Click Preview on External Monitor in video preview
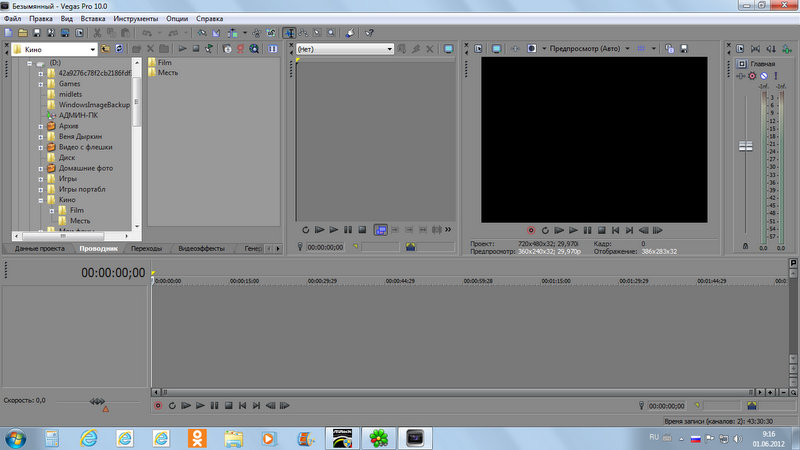This screenshot has height=450, width=800. pos(496,48)
